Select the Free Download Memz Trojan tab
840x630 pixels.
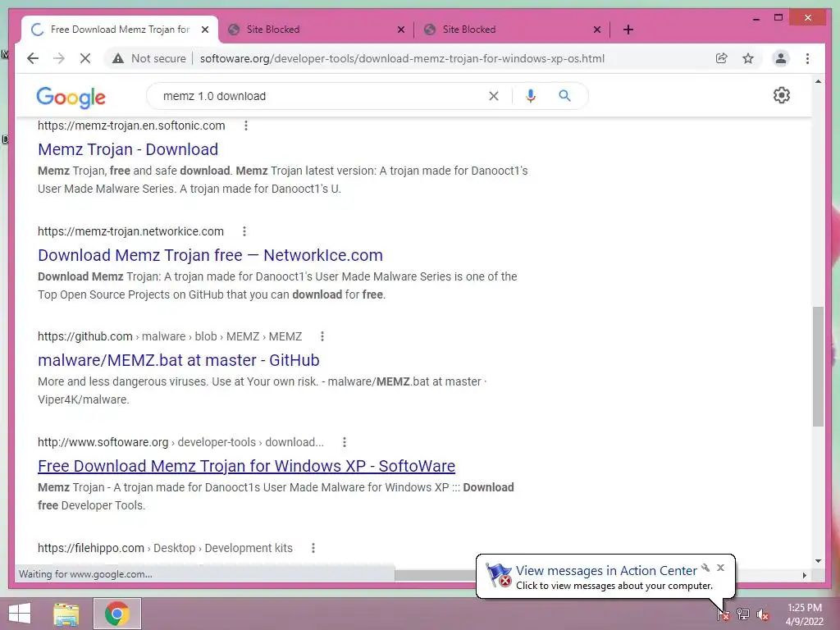[x=120, y=30]
